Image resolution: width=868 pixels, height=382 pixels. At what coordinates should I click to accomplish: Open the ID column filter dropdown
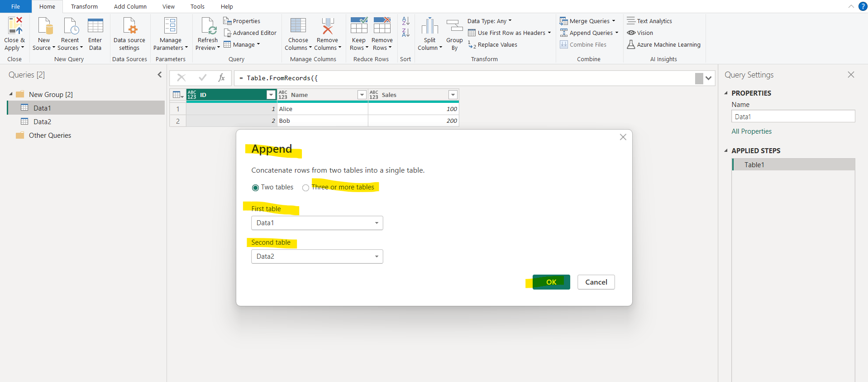pos(271,95)
